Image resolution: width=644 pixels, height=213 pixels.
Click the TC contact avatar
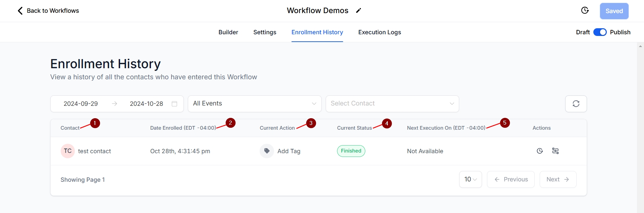[x=67, y=151]
